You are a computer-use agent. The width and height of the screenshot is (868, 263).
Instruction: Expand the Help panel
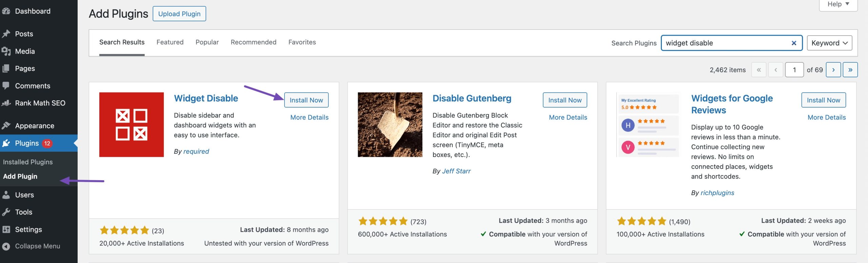pyautogui.click(x=838, y=4)
